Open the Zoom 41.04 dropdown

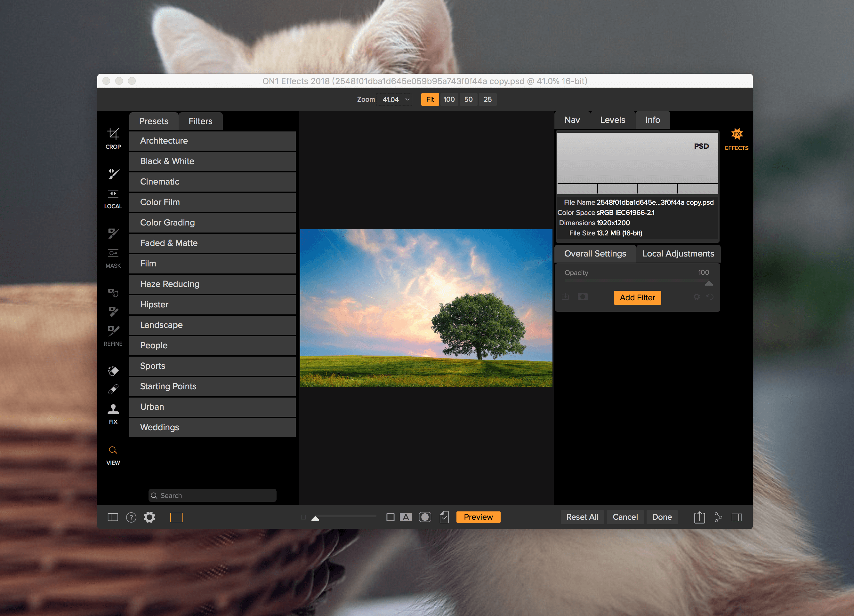coord(395,100)
